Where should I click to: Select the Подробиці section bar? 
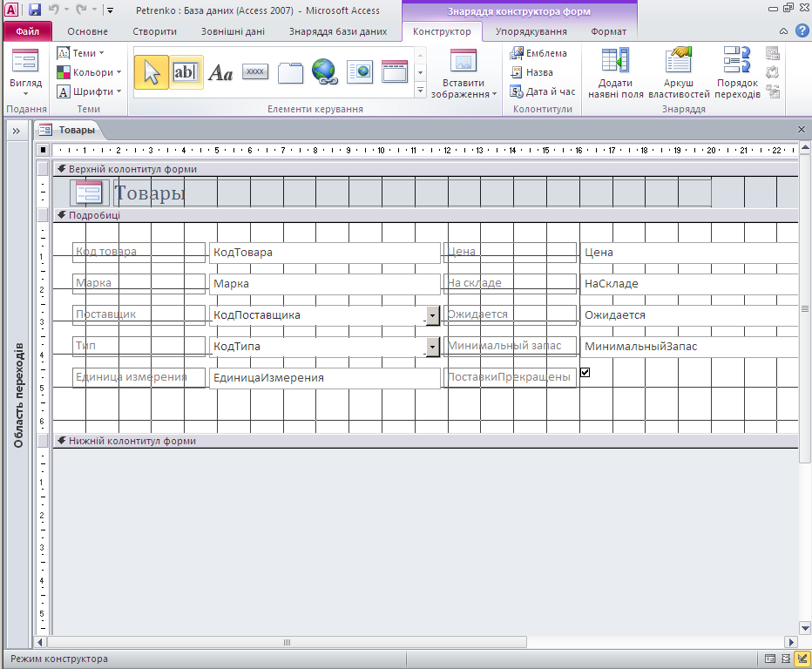[x=425, y=215]
